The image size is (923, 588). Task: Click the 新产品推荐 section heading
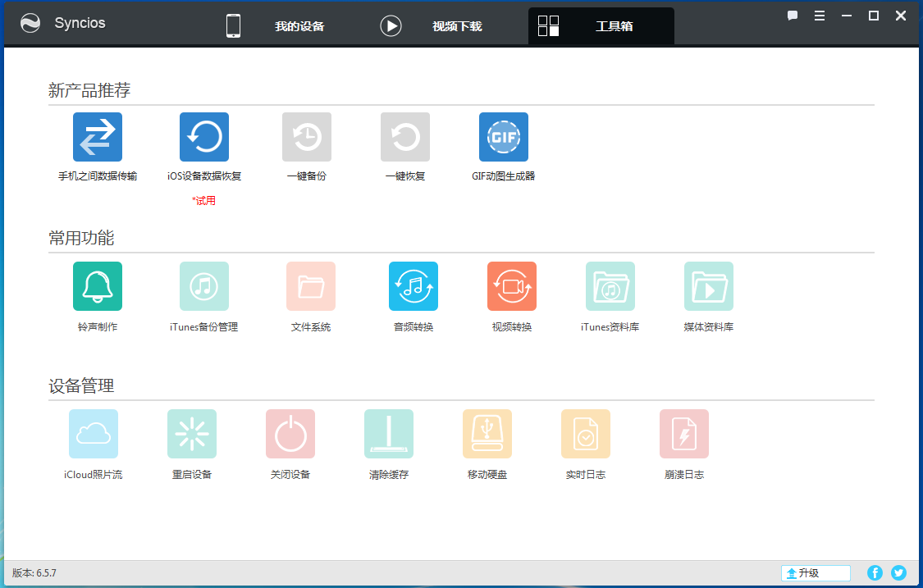click(89, 90)
